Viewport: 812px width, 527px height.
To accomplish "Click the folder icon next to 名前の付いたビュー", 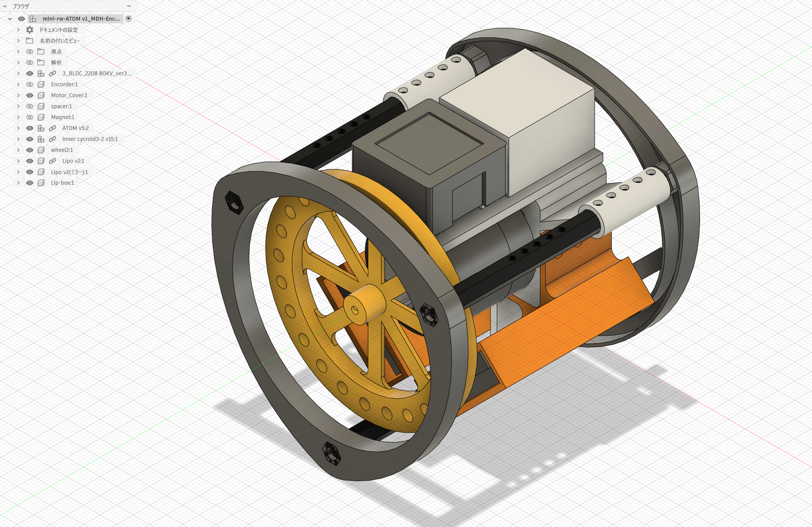I will coord(30,41).
